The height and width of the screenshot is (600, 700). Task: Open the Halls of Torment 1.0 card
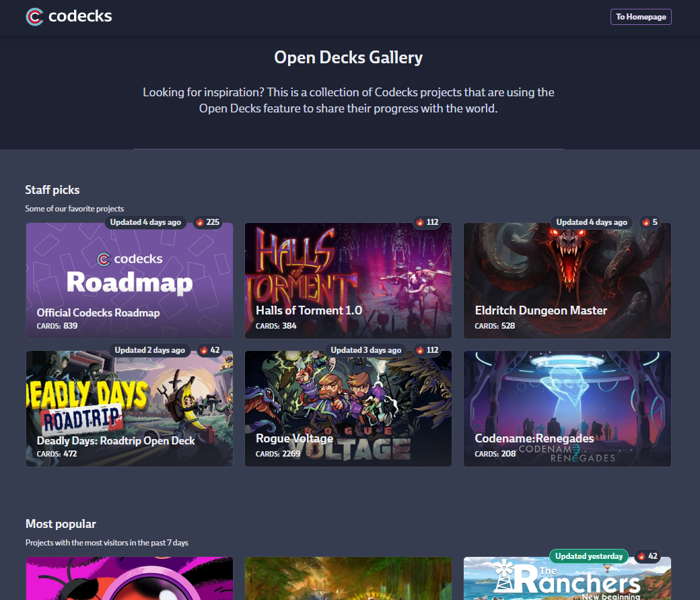pyautogui.click(x=348, y=281)
